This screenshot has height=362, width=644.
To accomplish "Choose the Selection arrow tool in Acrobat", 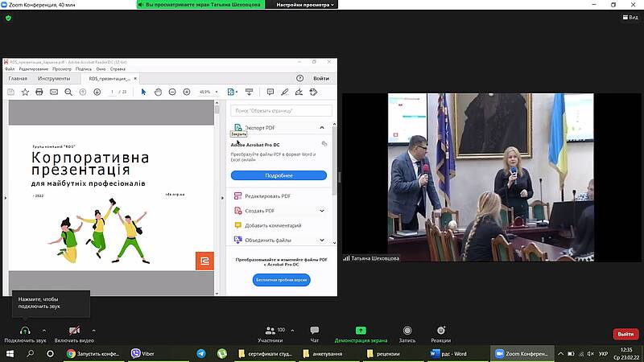I will 143,92.
